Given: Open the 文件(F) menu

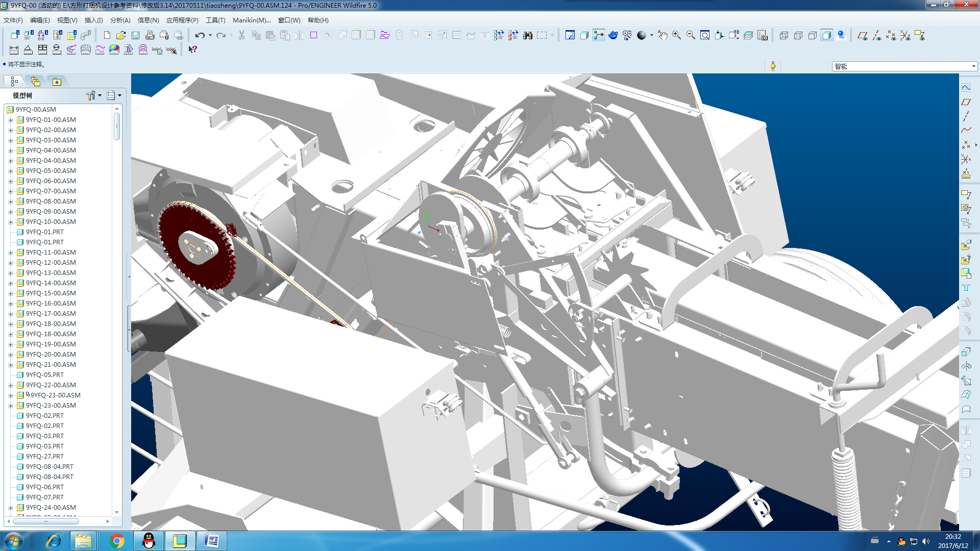Looking at the screenshot, I should (x=13, y=20).
